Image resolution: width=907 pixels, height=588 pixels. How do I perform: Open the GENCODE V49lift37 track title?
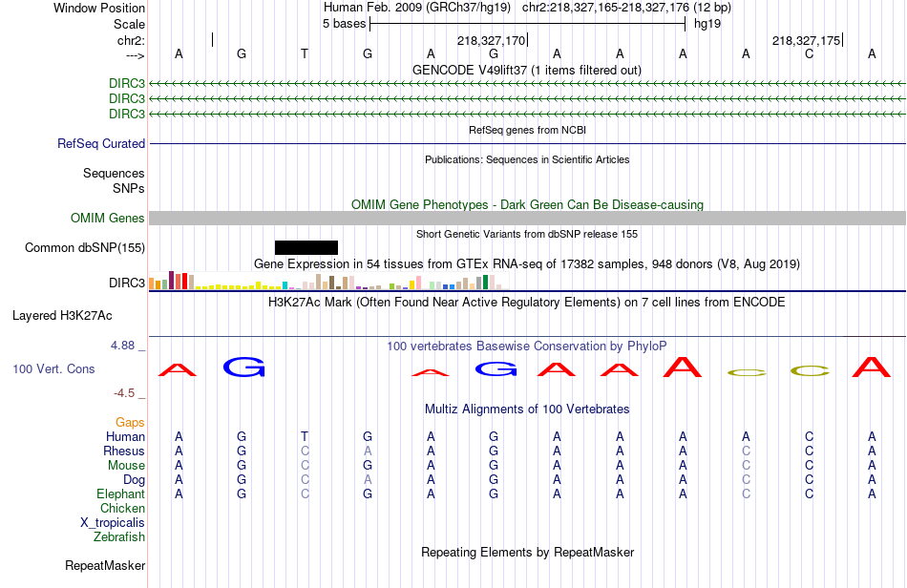(526, 70)
